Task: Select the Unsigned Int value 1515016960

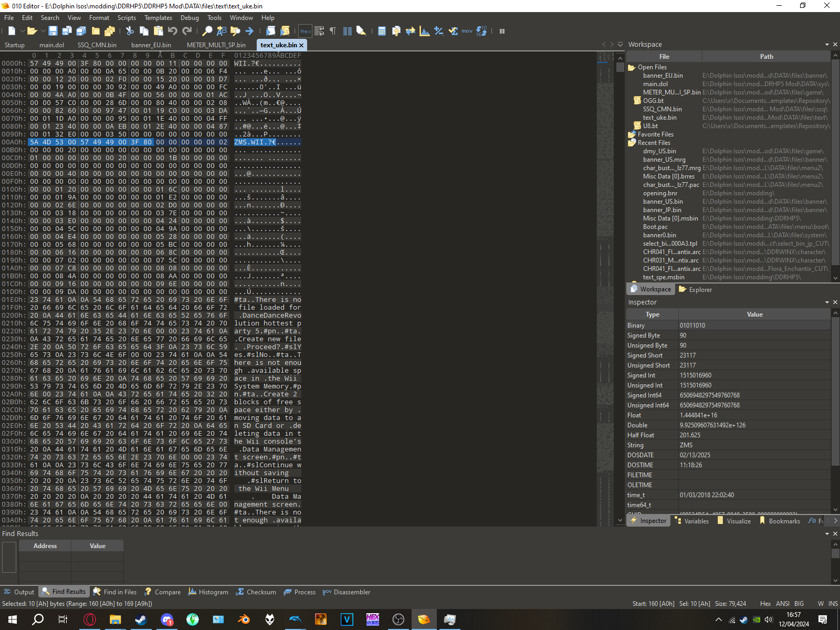Action: point(696,385)
